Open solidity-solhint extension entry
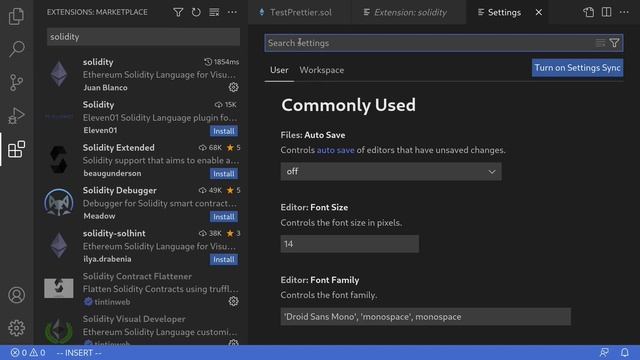Image resolution: width=640 pixels, height=360 pixels. coord(141,246)
